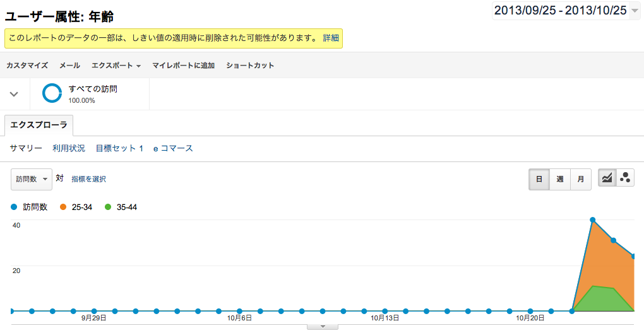This screenshot has width=644, height=333.
Task: Open the 訪問数 metric dropdown
Action: [31, 179]
